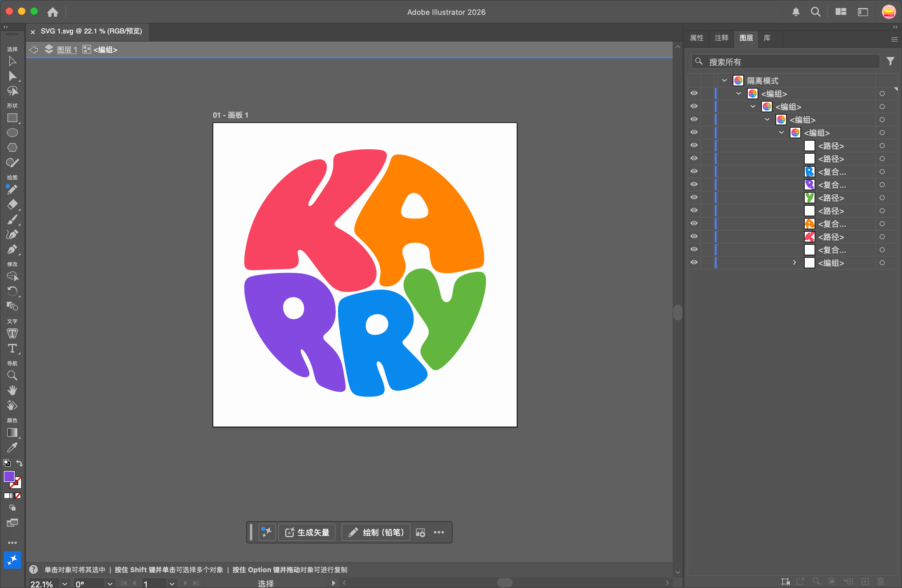902x588 pixels.
Task: Click the home icon
Action: click(53, 12)
